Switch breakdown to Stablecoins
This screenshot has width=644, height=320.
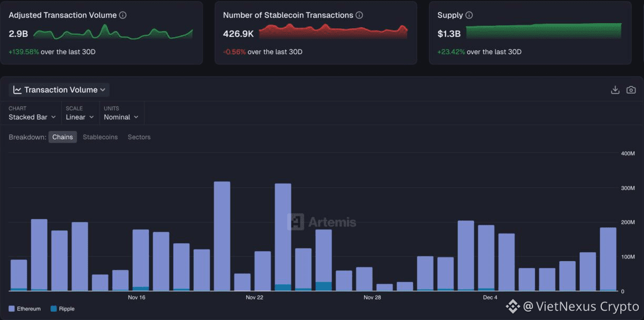click(100, 137)
